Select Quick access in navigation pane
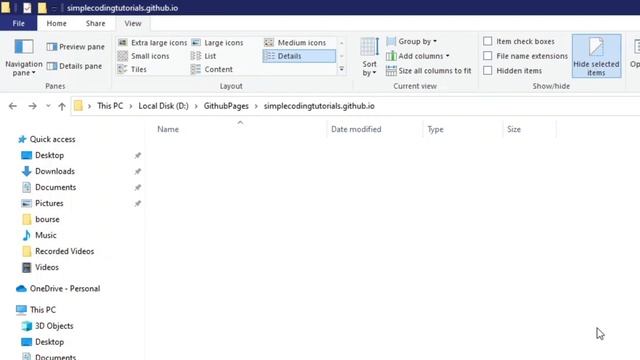This screenshot has height=360, width=640. [x=47, y=139]
